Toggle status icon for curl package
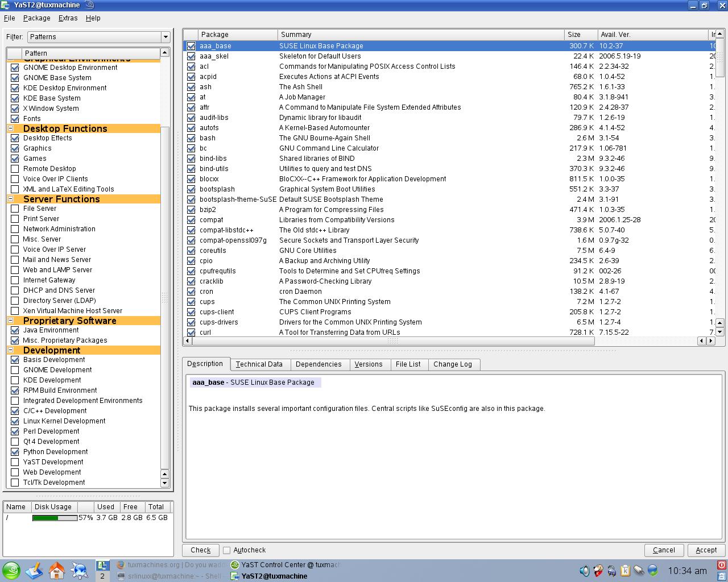 tap(191, 332)
